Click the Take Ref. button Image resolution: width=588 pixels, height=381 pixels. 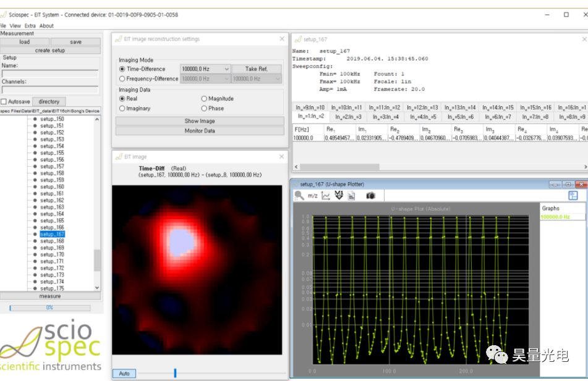(257, 69)
